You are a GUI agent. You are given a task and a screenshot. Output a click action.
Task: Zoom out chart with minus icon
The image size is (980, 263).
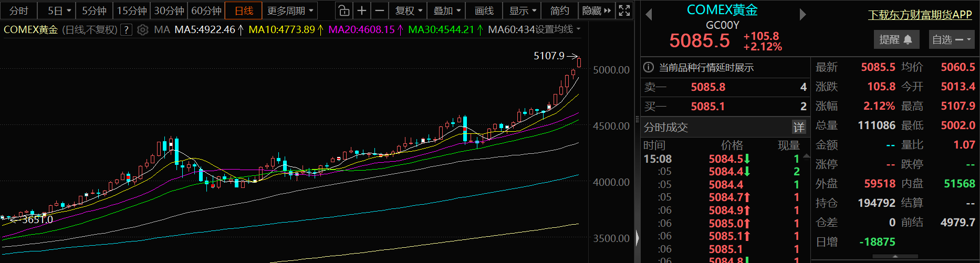(x=380, y=10)
